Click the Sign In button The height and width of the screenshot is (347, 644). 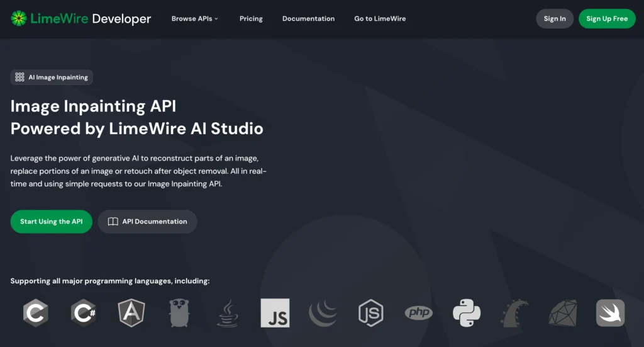[x=555, y=18]
